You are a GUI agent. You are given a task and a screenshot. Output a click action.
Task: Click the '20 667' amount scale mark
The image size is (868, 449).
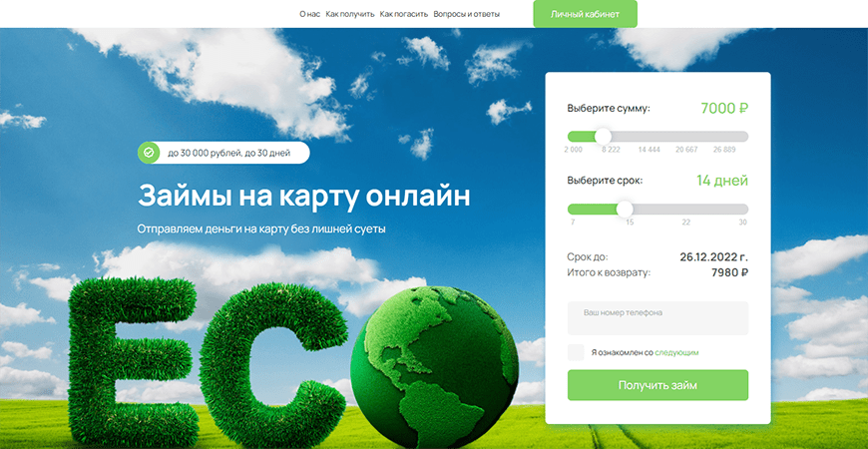[x=686, y=150]
